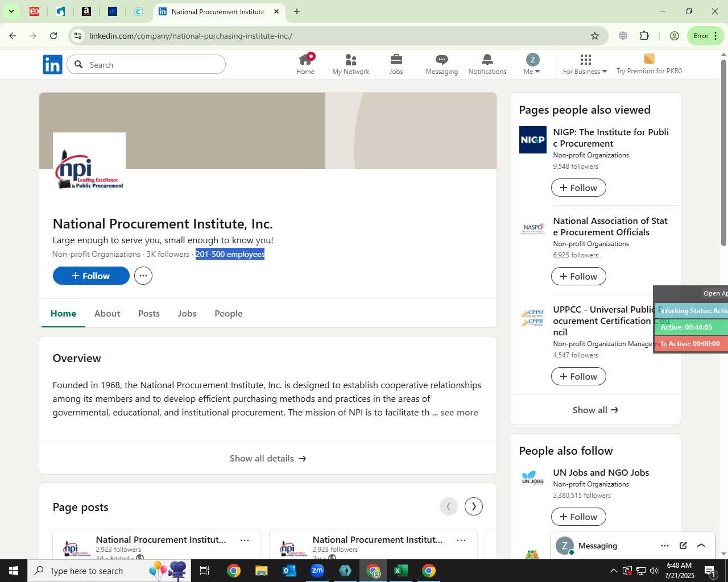Open messaging panel options ellipsis

coord(665,546)
